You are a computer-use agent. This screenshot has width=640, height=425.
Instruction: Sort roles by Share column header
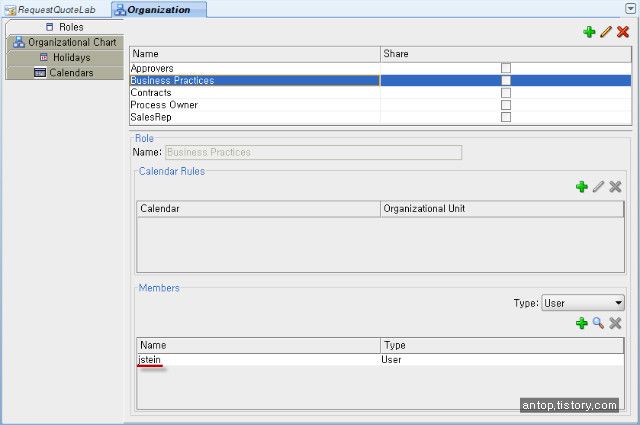click(x=506, y=54)
